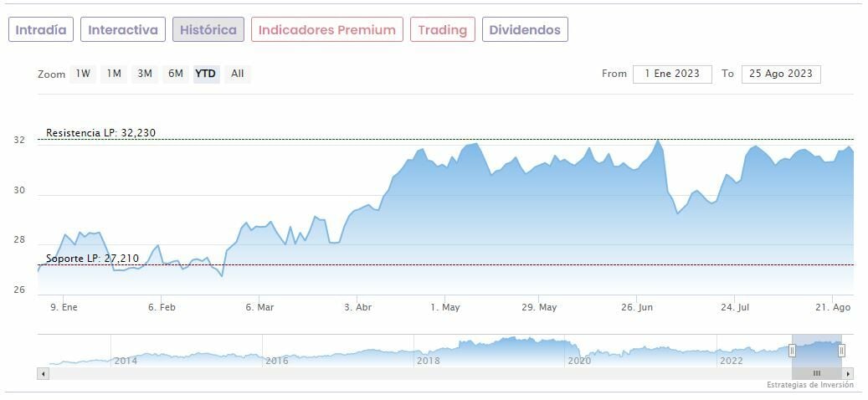The width and height of the screenshot is (868, 400).
Task: Switch to the Intradía tab
Action: coord(41,30)
